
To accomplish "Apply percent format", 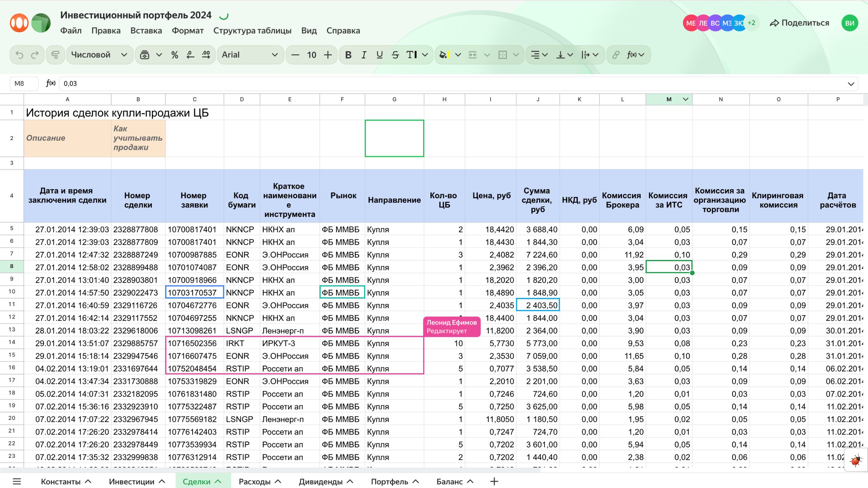I will (x=175, y=55).
